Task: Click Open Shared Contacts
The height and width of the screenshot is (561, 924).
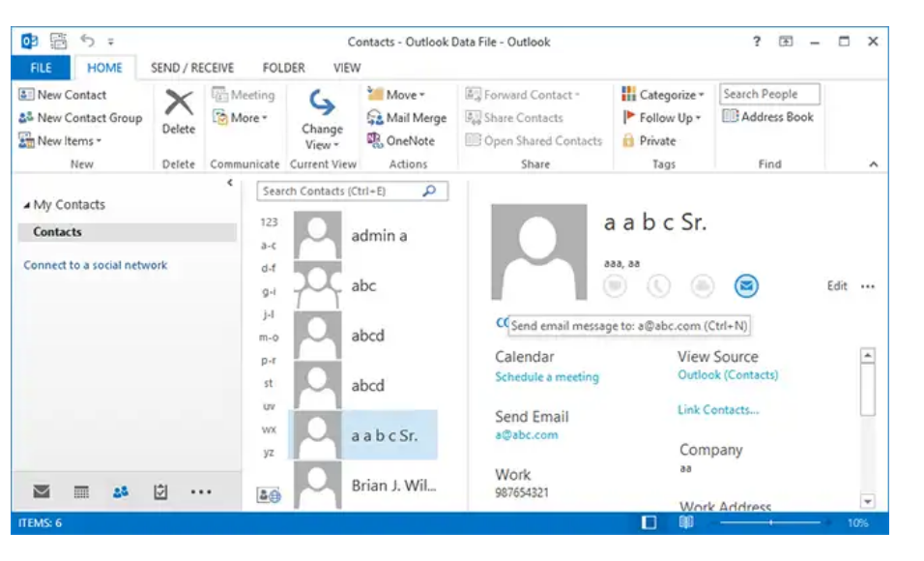Action: click(534, 140)
